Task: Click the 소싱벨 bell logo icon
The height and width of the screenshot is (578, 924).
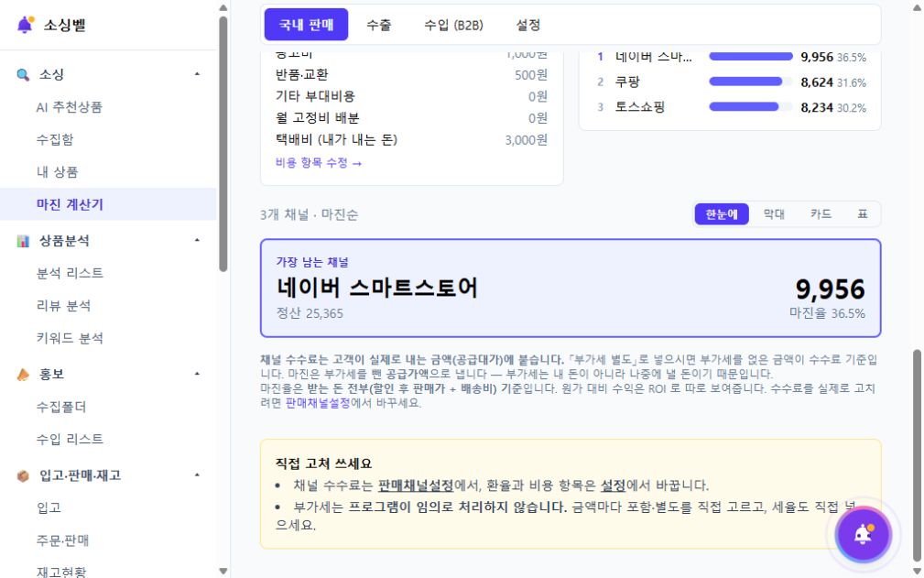Action: click(26, 25)
